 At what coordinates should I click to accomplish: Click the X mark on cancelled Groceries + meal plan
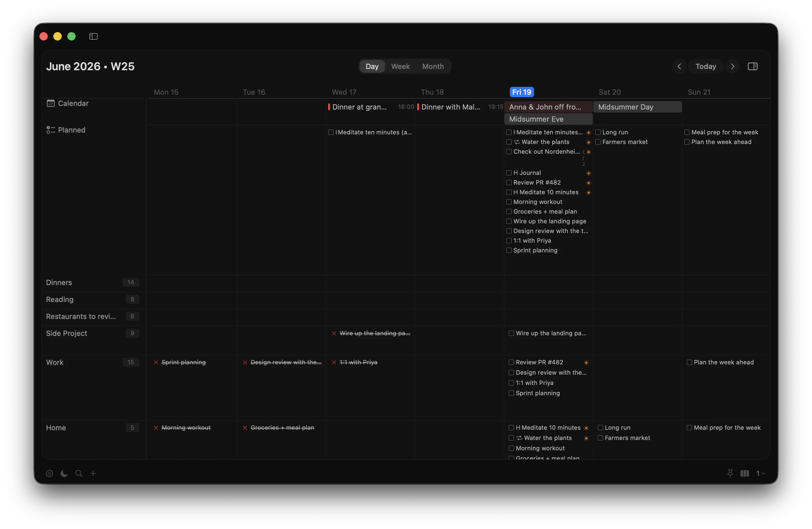[x=245, y=428]
